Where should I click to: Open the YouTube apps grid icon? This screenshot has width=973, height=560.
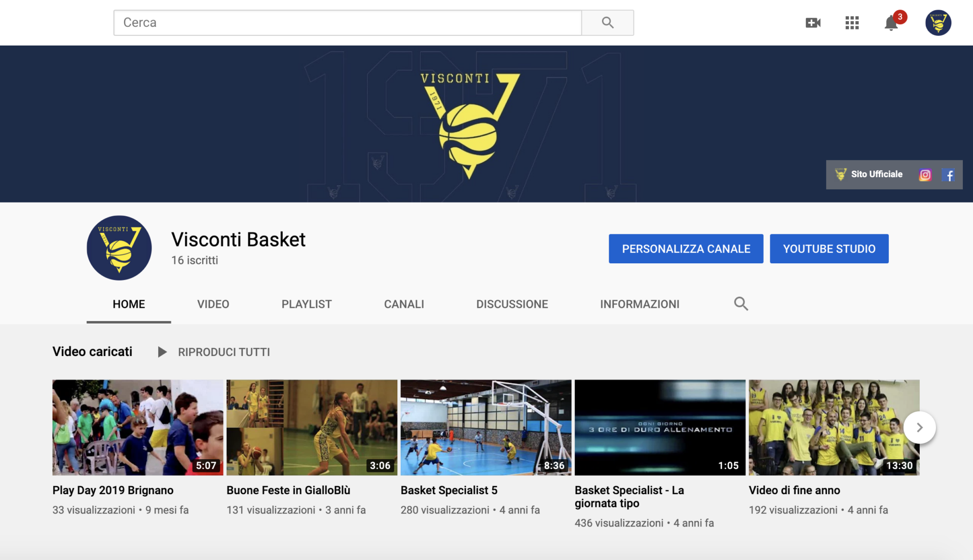(852, 23)
